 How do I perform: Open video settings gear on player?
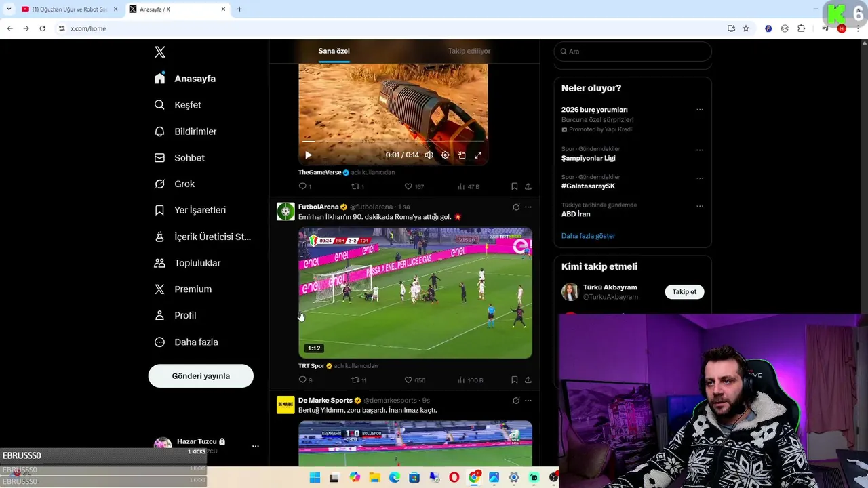tap(446, 155)
